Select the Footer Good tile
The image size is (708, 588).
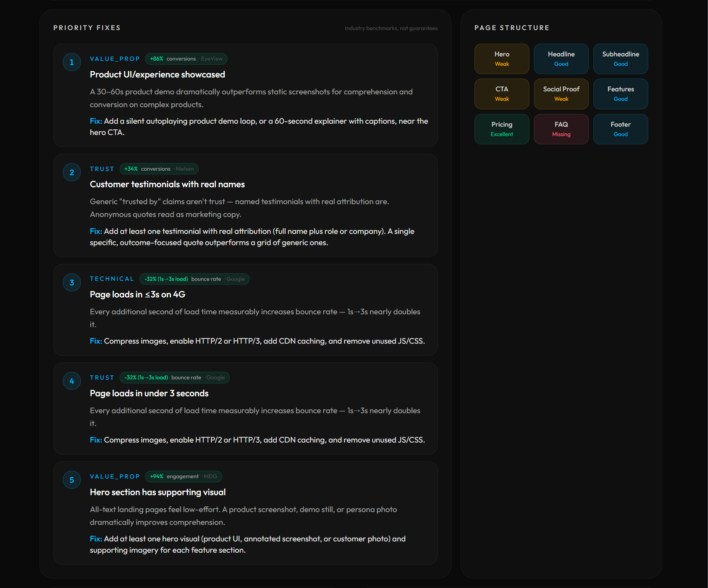(620, 129)
